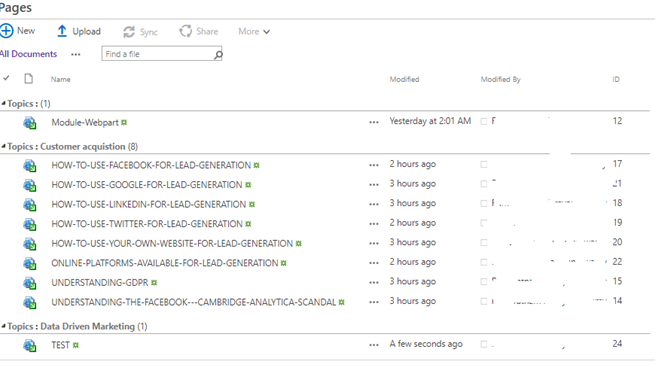Image resolution: width=660 pixels, height=366 pixels.
Task: Select the All Documents view
Action: click(28, 54)
